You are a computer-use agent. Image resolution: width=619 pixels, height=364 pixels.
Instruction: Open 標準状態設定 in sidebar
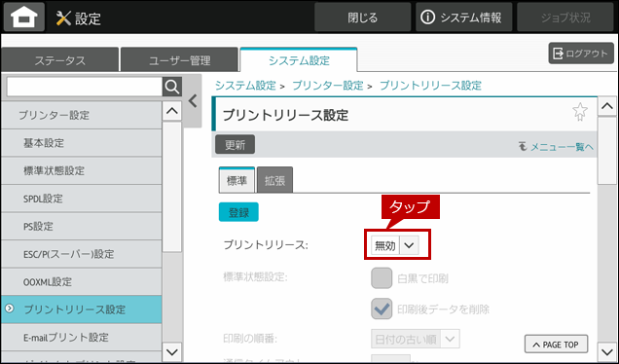pyautogui.click(x=82, y=170)
